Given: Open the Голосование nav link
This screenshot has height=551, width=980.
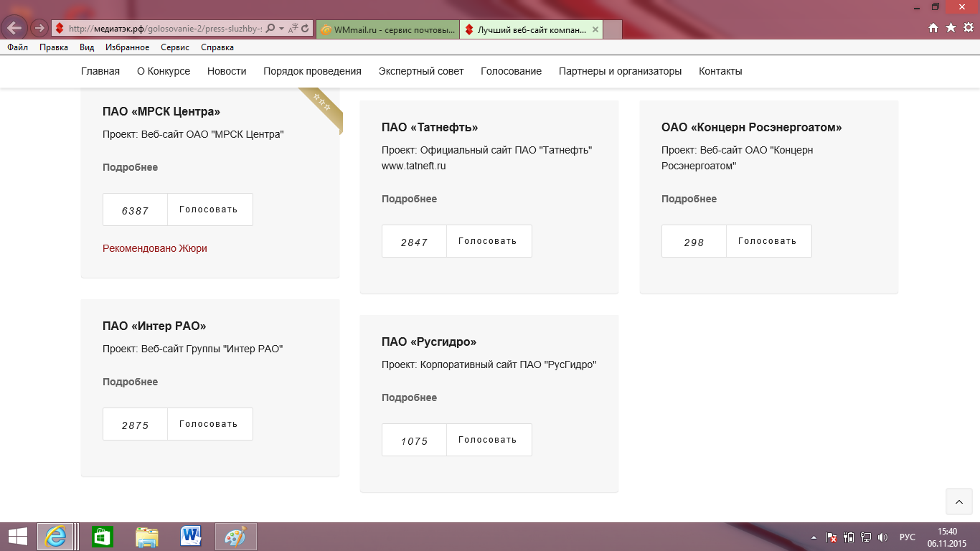Looking at the screenshot, I should [x=511, y=71].
